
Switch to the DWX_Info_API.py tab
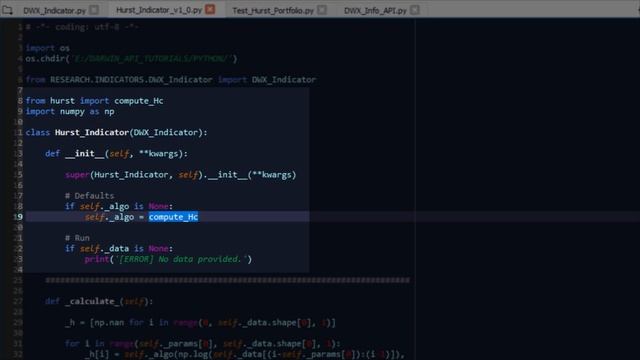tap(375, 11)
